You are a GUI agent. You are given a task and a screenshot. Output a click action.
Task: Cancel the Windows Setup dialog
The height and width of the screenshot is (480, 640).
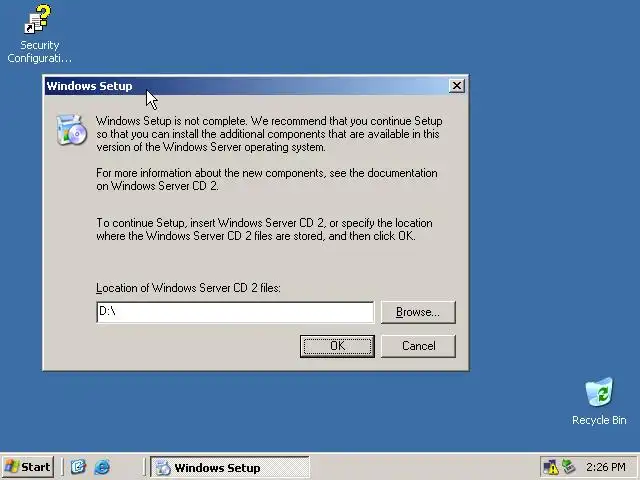(418, 346)
